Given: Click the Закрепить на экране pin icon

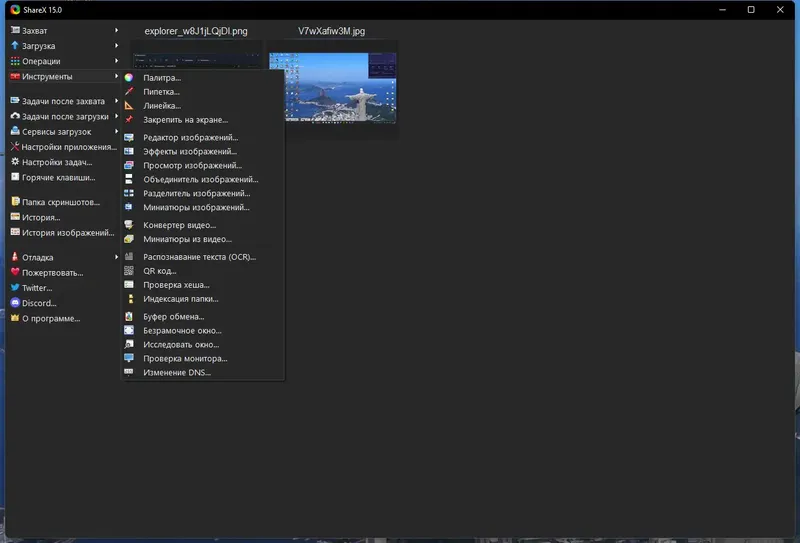Looking at the screenshot, I should click(x=129, y=119).
